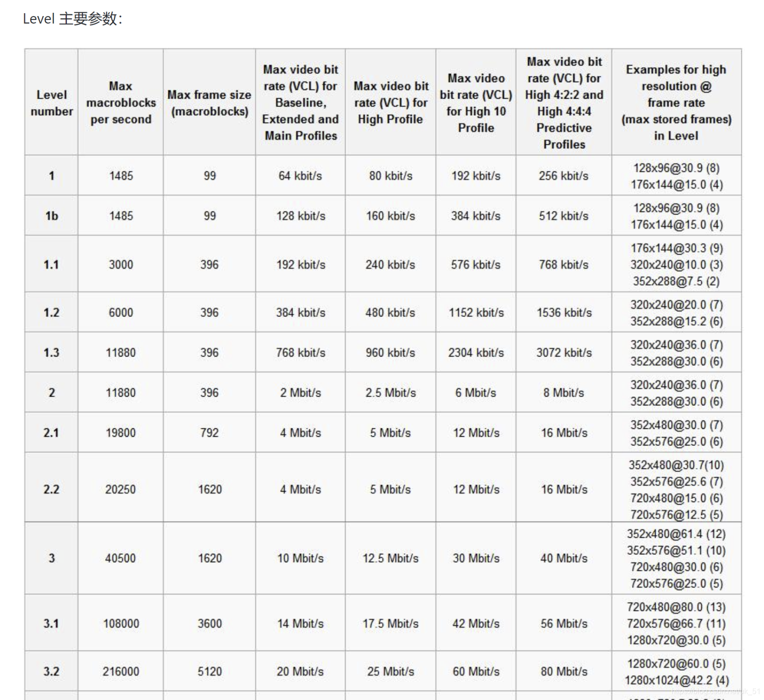Select the '8 Mbit/s' cell
Viewport: 764px width, 700px height.
pos(564,393)
